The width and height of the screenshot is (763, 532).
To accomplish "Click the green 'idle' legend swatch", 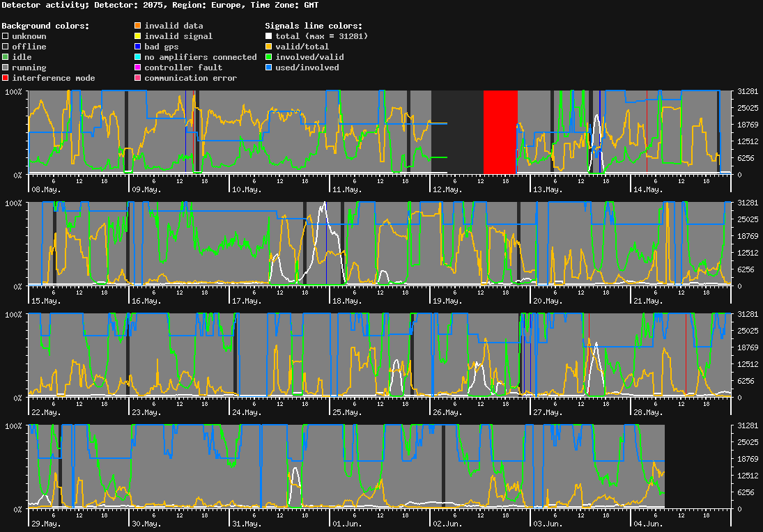I will 6,57.
